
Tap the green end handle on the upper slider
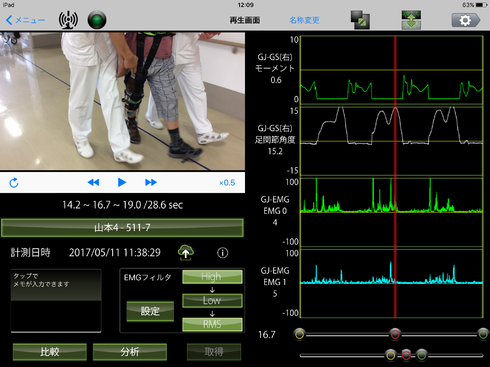click(483, 334)
